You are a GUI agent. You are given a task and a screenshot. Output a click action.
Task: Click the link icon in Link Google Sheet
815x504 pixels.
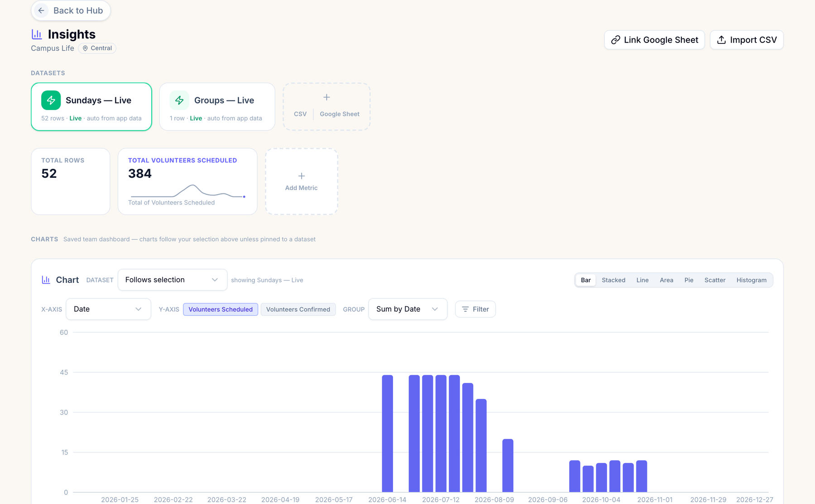click(x=615, y=40)
